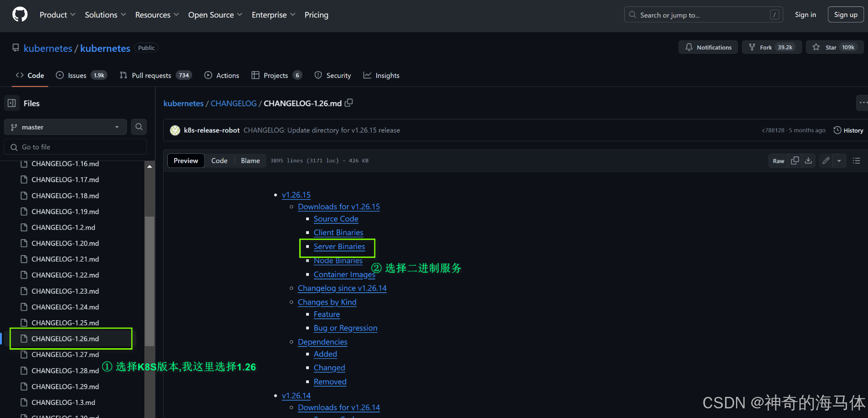Download the raw file icon
Screen dimensions: 868x418
point(808,161)
